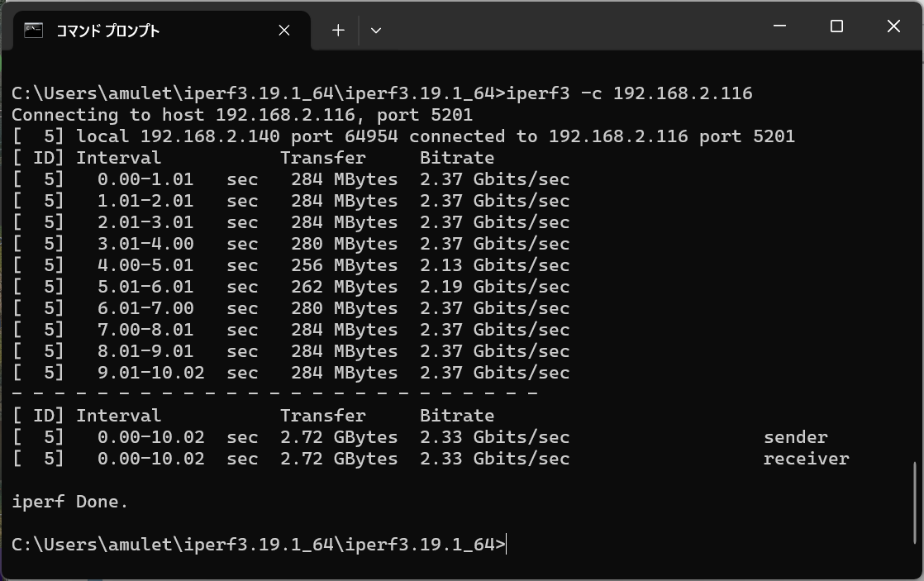Screen dimensions: 924x581
Task: Click the "sender" label in the summary
Action: (x=795, y=437)
